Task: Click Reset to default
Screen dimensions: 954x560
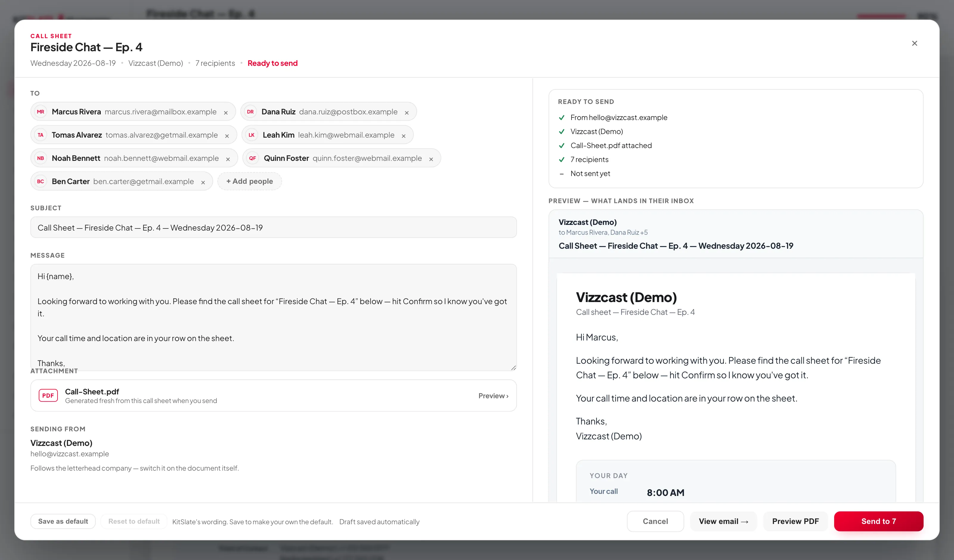Action: tap(134, 521)
